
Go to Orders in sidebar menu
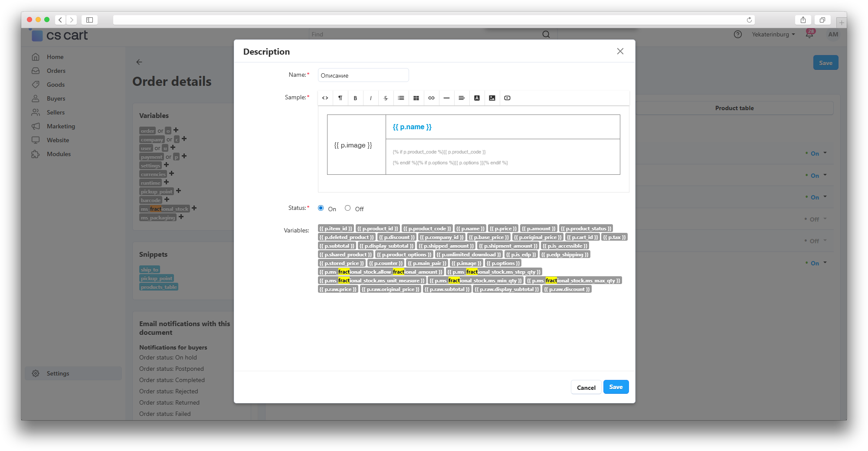[x=56, y=71]
